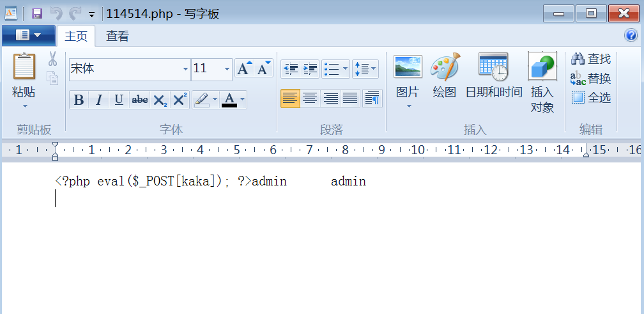644x314 pixels.
Task: Click the 查找 find button
Action: pyautogui.click(x=591, y=59)
